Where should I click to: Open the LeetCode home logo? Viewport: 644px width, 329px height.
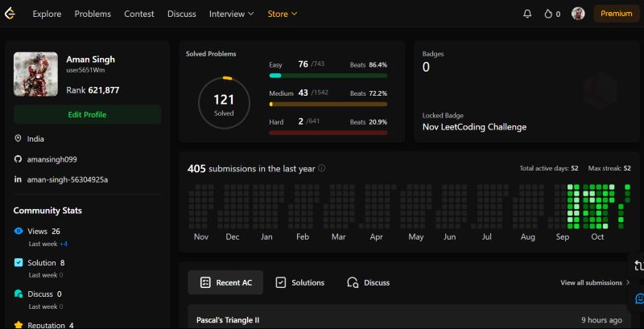pyautogui.click(x=10, y=14)
